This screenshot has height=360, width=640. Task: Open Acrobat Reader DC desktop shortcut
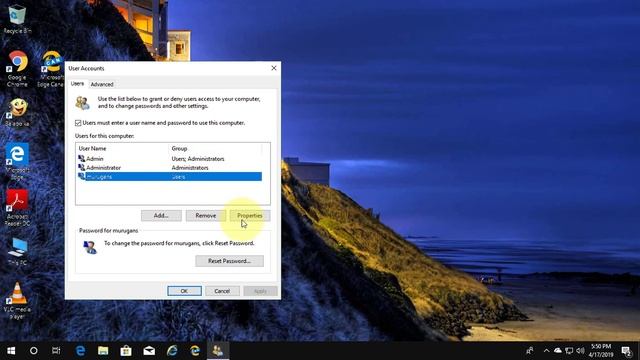(x=17, y=207)
